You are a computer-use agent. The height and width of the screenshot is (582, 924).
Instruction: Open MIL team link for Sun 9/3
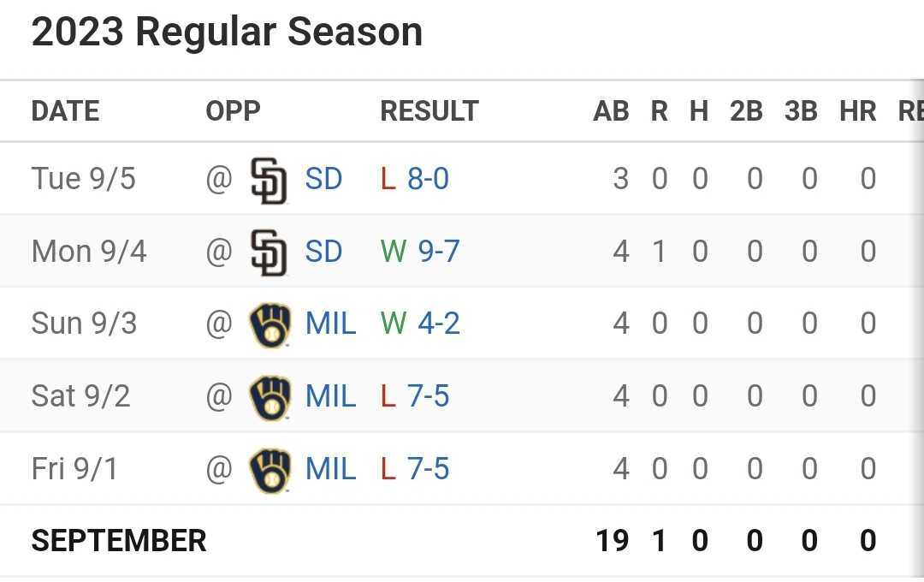click(x=330, y=324)
